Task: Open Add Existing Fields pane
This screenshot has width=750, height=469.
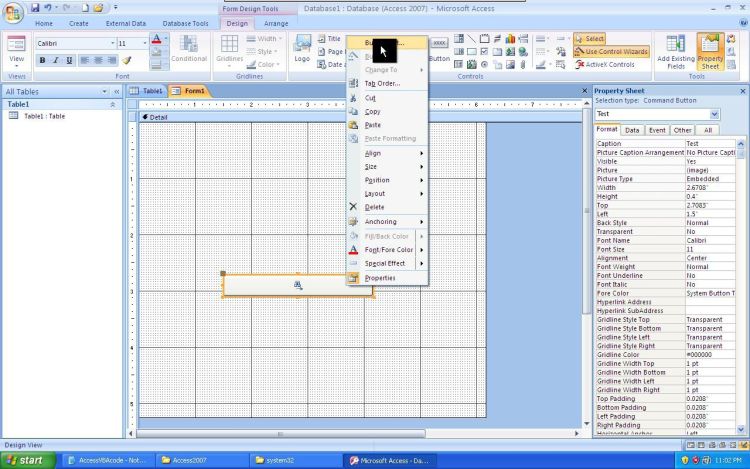Action: point(676,52)
